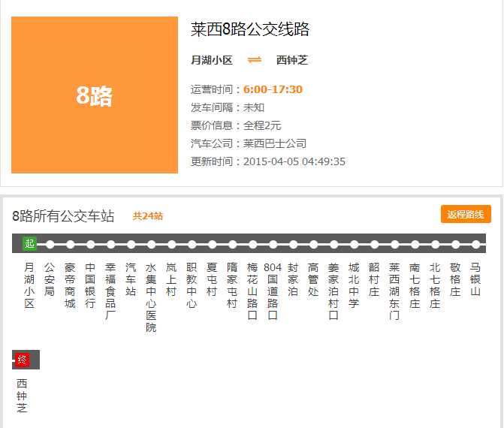Click the 汽车公司:莱西巴士公司 line
Image resolution: width=504 pixels, height=428 pixels.
pos(249,143)
